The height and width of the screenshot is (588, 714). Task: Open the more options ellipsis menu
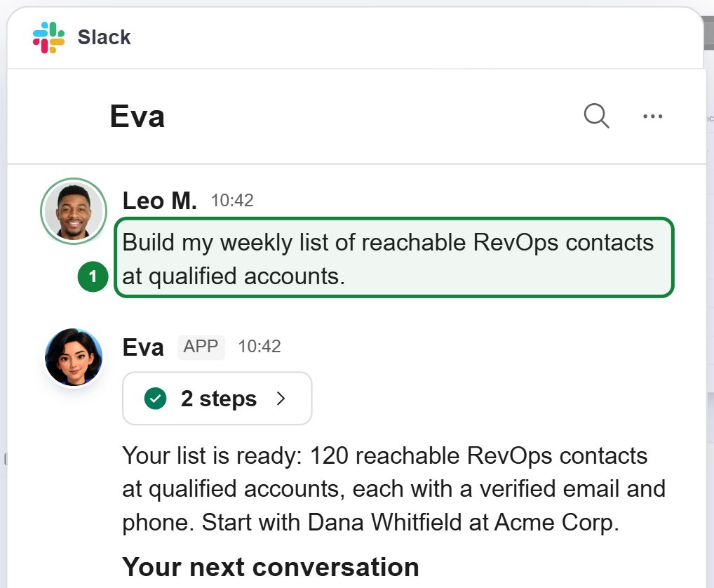(652, 116)
